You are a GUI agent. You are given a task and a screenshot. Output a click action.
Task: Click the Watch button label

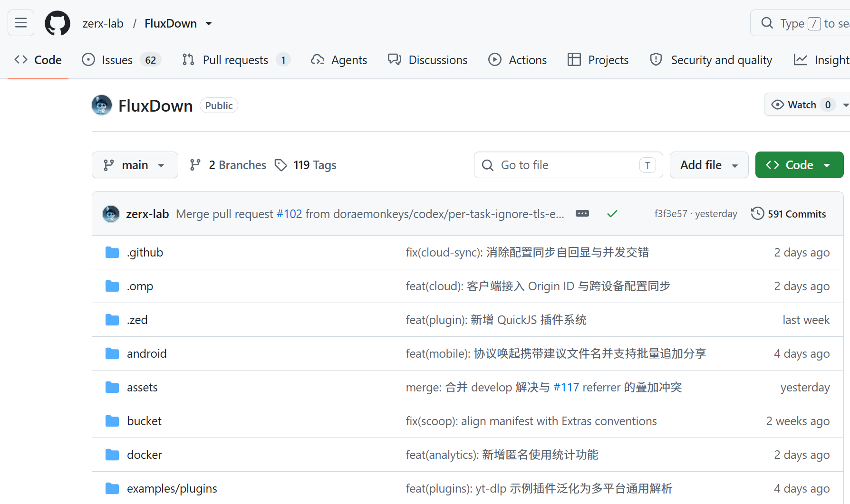[802, 105]
